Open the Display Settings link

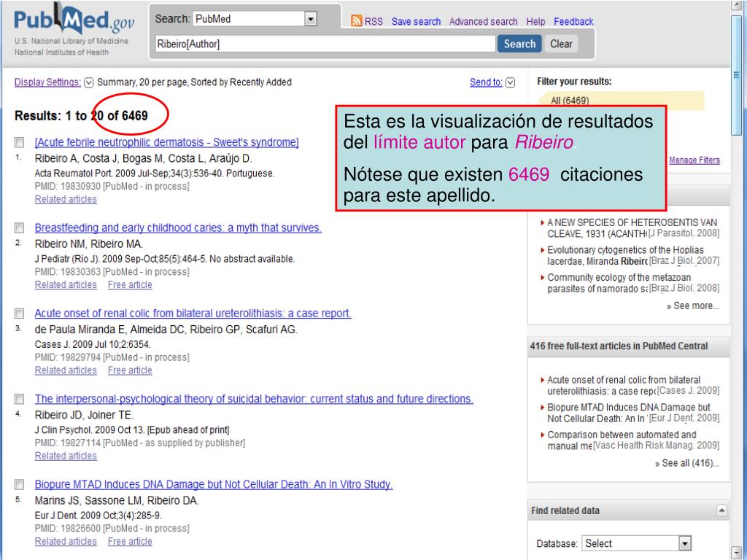coord(47,82)
